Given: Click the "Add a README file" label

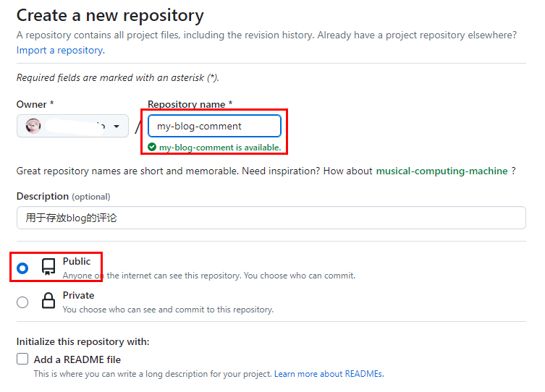Looking at the screenshot, I should pyautogui.click(x=77, y=359).
